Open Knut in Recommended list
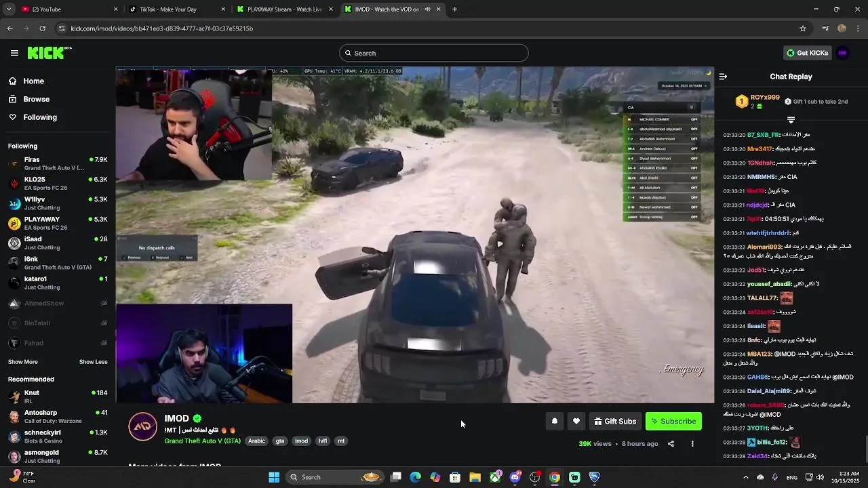 [58, 396]
